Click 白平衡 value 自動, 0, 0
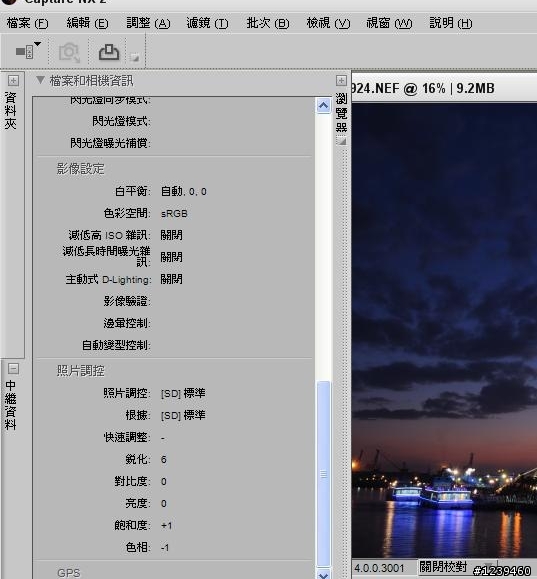537x579 pixels. (184, 191)
